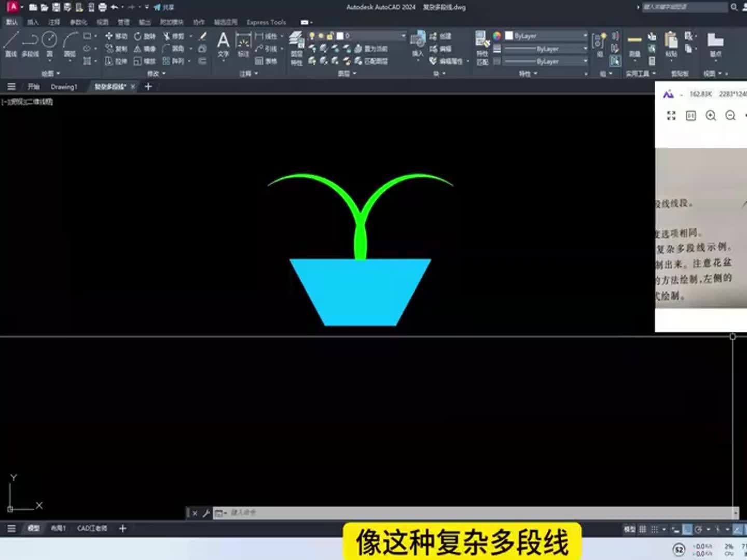Select the 直线 (Line) drawing tool
Viewport: 747px width, 560px height.
(10, 39)
